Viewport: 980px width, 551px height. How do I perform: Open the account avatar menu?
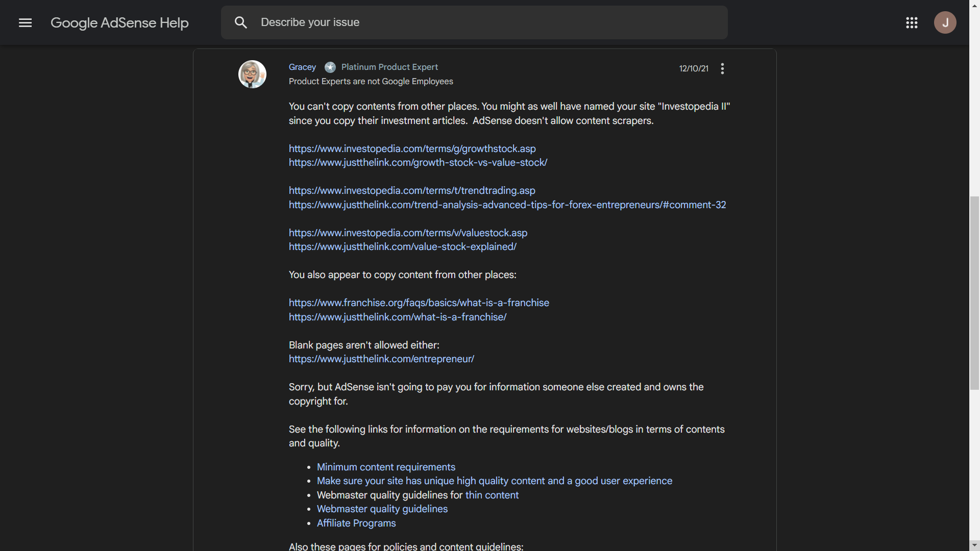click(945, 22)
